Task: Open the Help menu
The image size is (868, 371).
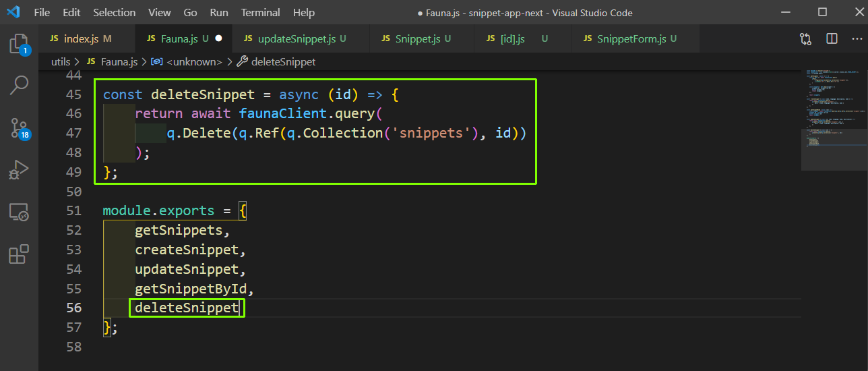Action: click(x=304, y=13)
